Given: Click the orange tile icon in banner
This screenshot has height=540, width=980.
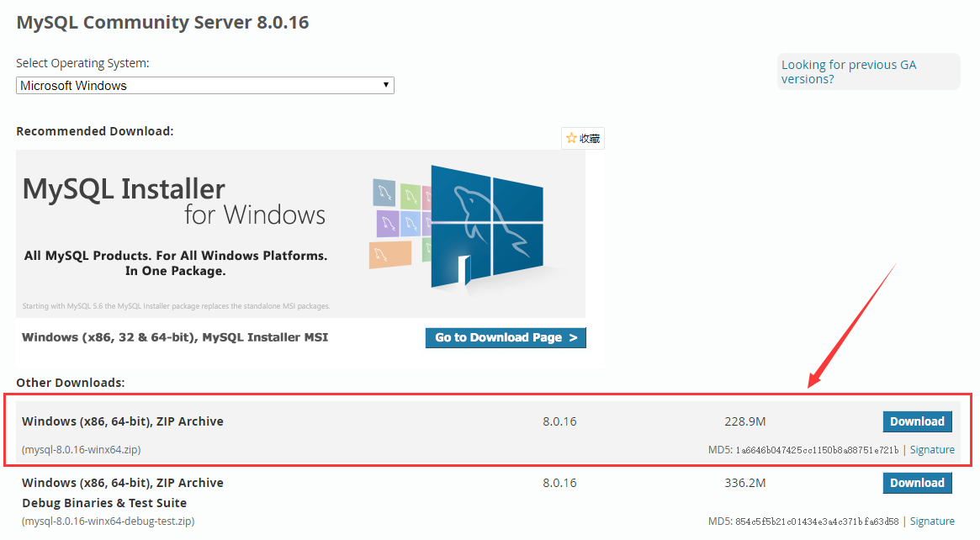Looking at the screenshot, I should [x=390, y=255].
